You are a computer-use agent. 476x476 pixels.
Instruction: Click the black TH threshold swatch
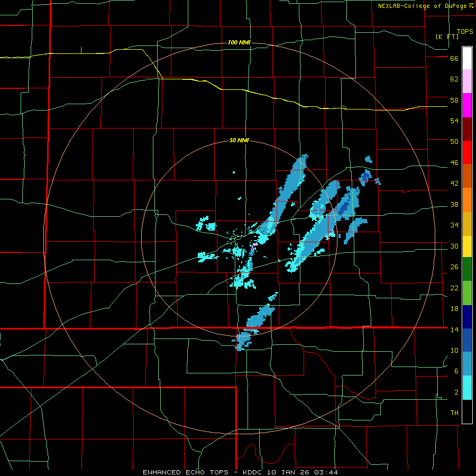tap(467, 411)
